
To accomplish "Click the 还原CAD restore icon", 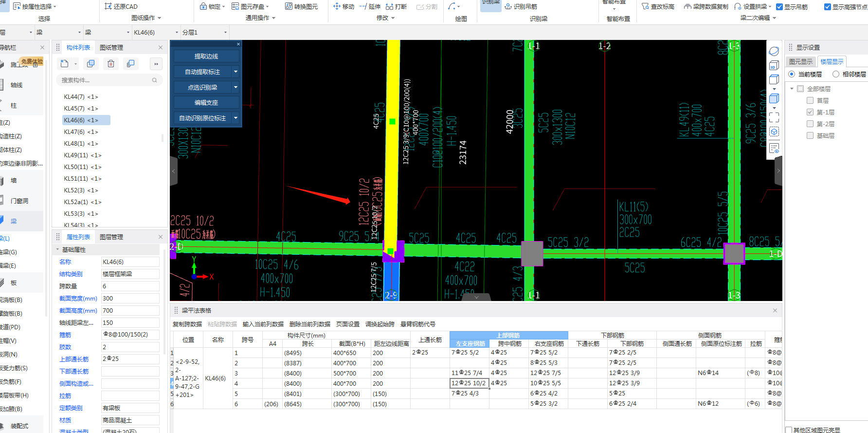I will pos(108,6).
